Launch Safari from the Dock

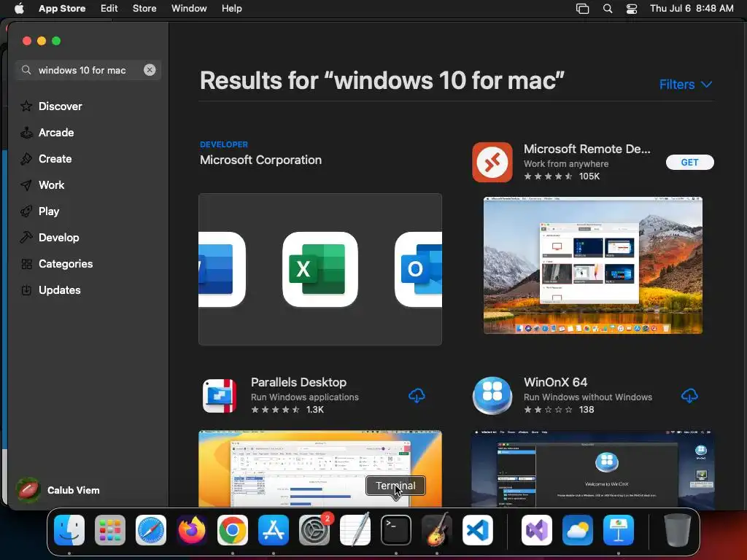click(x=151, y=530)
